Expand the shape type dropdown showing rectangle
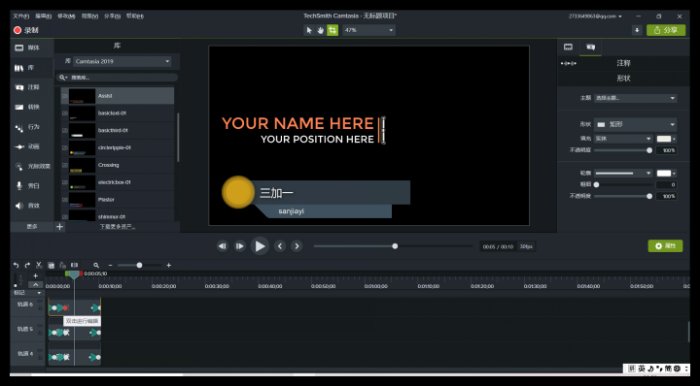The height and width of the screenshot is (386, 700). click(635, 125)
